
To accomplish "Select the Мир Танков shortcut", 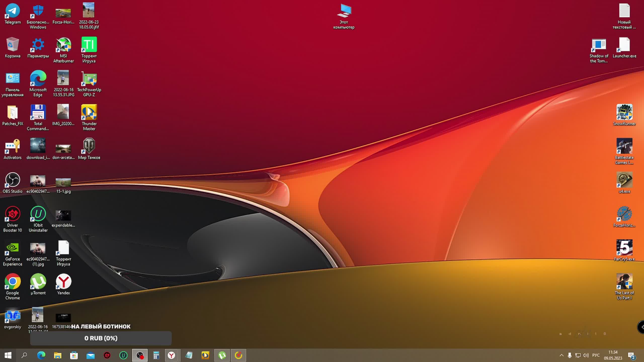I will pos(89,146).
